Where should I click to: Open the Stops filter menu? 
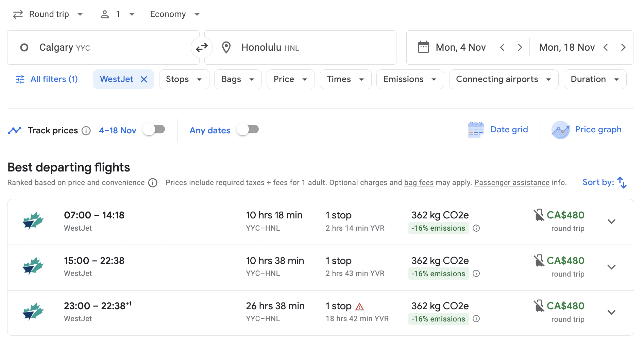(184, 79)
